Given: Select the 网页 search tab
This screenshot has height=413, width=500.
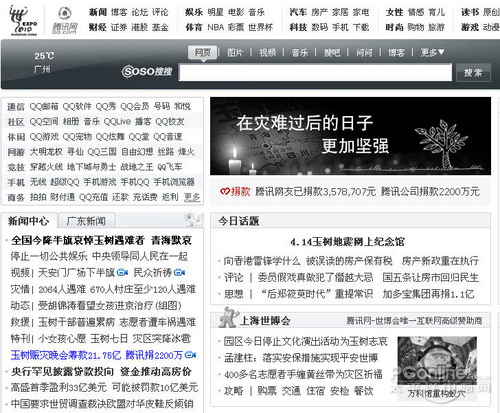Looking at the screenshot, I should pyautogui.click(x=203, y=52).
